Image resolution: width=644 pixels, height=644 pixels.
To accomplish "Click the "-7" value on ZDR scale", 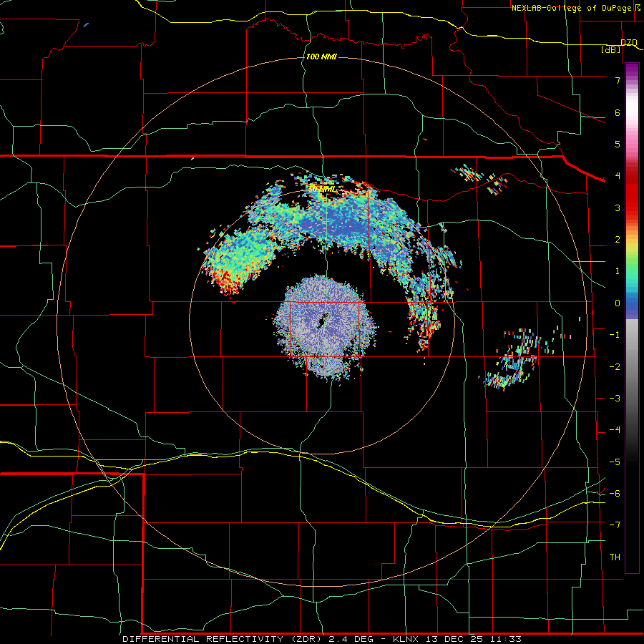I will pyautogui.click(x=615, y=525).
